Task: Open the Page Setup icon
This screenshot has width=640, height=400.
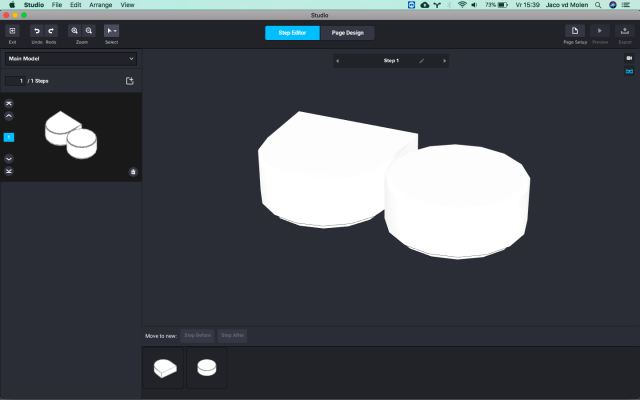Action: [575, 32]
